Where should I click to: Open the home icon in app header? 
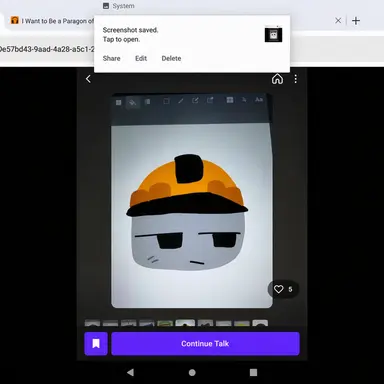[x=277, y=79]
